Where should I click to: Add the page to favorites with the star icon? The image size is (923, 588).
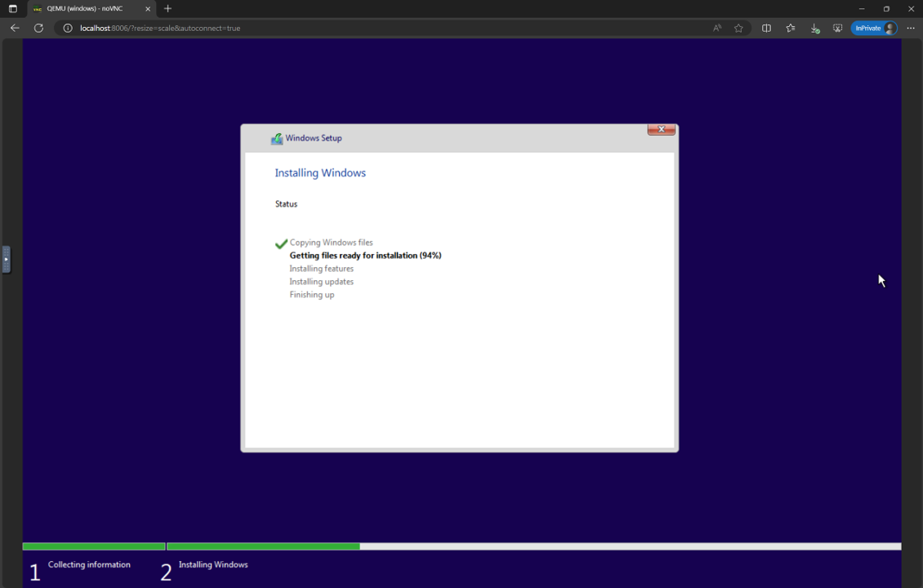pyautogui.click(x=739, y=28)
